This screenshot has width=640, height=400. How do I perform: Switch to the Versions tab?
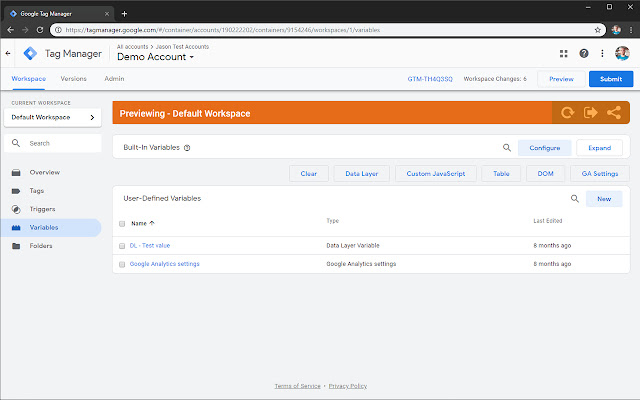73,79
